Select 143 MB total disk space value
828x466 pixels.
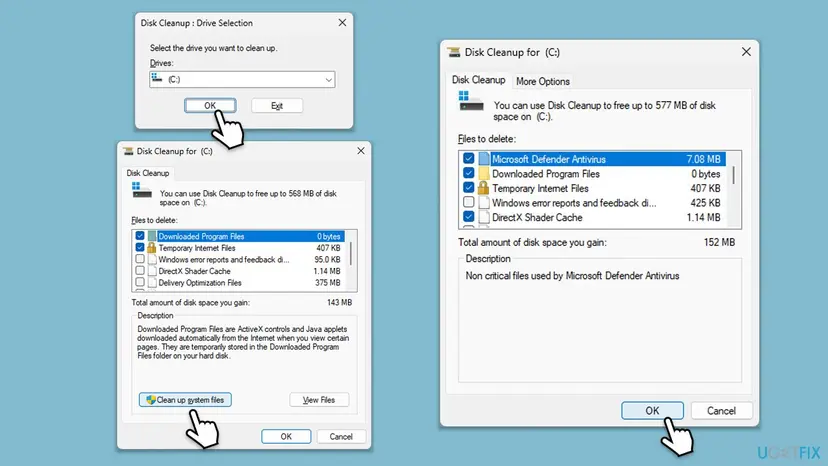tap(339, 302)
